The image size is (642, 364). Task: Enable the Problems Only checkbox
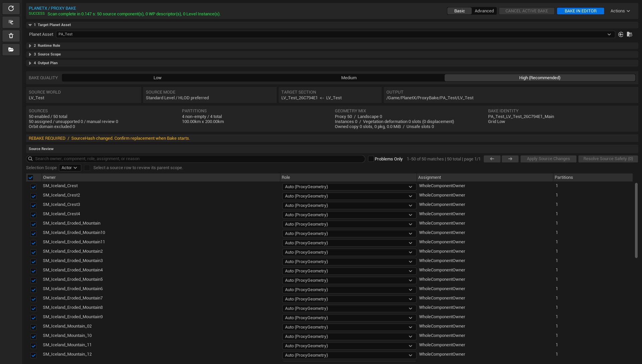click(x=371, y=159)
